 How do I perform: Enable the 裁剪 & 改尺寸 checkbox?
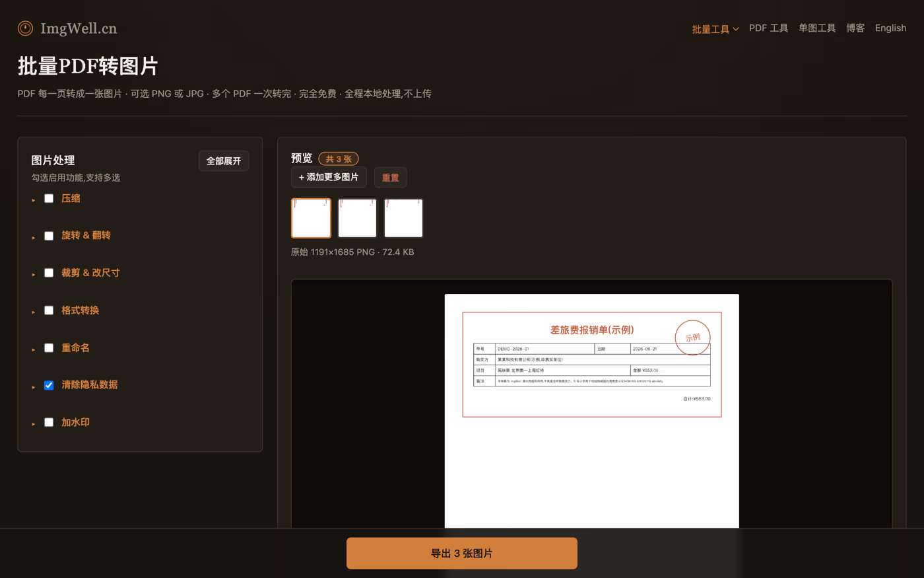49,273
